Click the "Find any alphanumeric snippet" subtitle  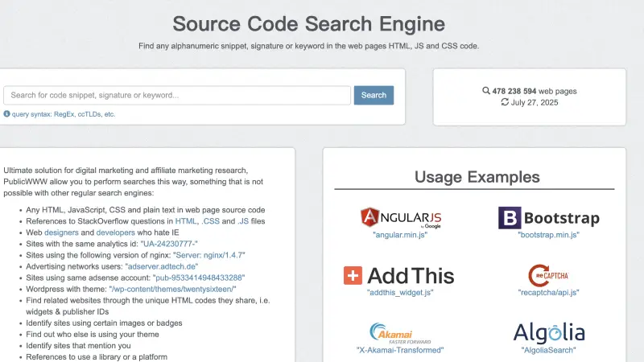[309, 46]
